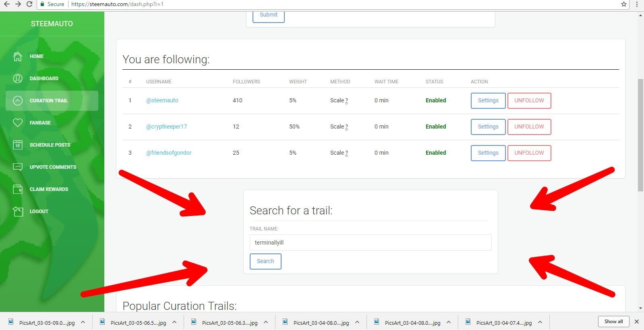The height and width of the screenshot is (330, 644).
Task: Open the Claim Rewards menu item
Action: (x=52, y=189)
